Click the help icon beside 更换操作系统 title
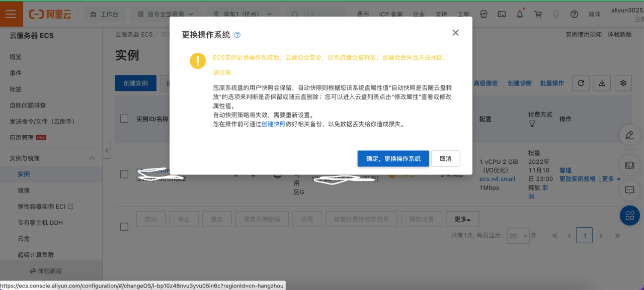Viewport: 644px width, 290px height. click(x=237, y=35)
